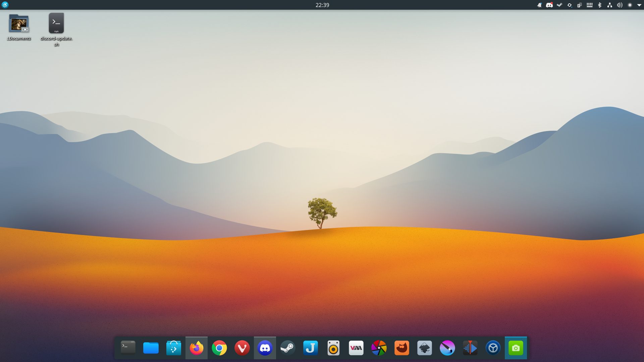
Task: Launch Steam from the dock
Action: click(x=288, y=348)
